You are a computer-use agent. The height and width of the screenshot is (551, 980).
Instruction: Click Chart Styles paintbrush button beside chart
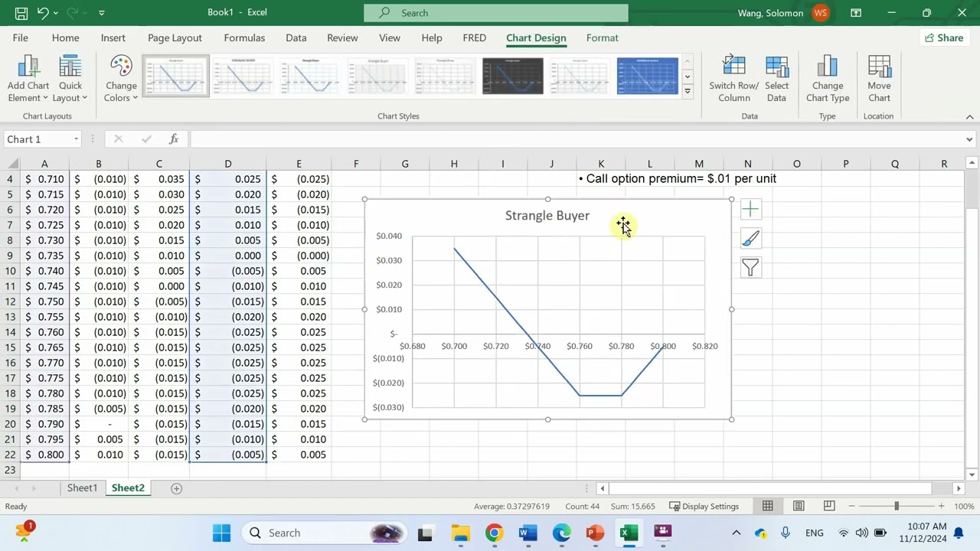(x=750, y=239)
